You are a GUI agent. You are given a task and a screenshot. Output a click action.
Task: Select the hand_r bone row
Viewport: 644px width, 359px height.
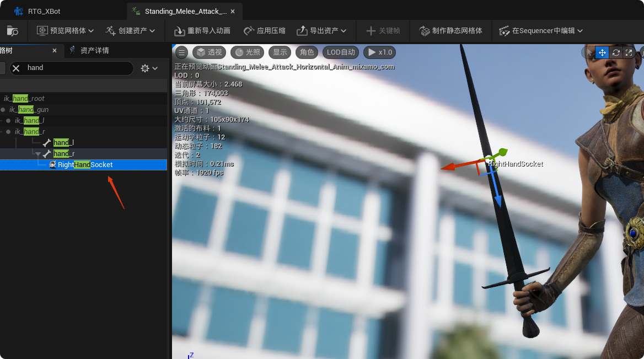(x=83, y=154)
